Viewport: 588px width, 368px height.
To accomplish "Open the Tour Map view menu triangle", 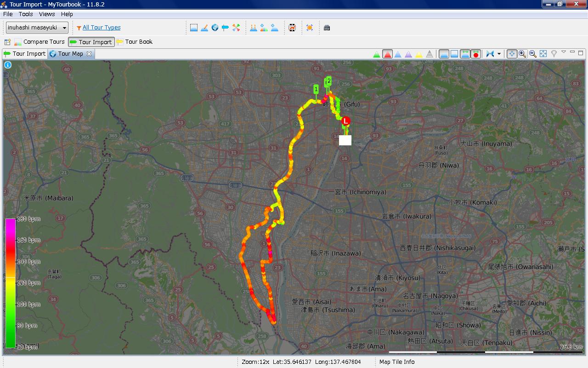I will [564, 52].
